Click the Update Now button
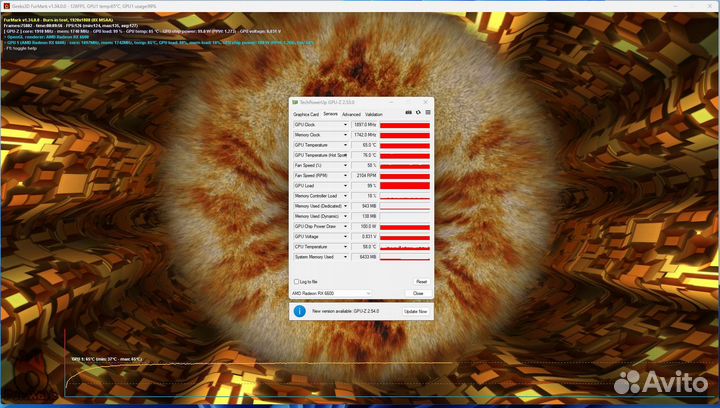720x408 pixels. click(416, 312)
